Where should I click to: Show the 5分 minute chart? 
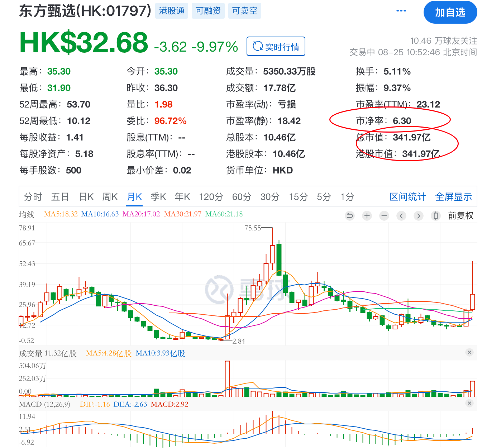324,197
